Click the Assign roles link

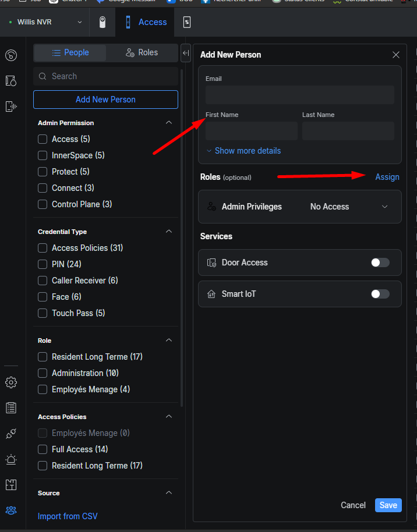click(x=387, y=177)
